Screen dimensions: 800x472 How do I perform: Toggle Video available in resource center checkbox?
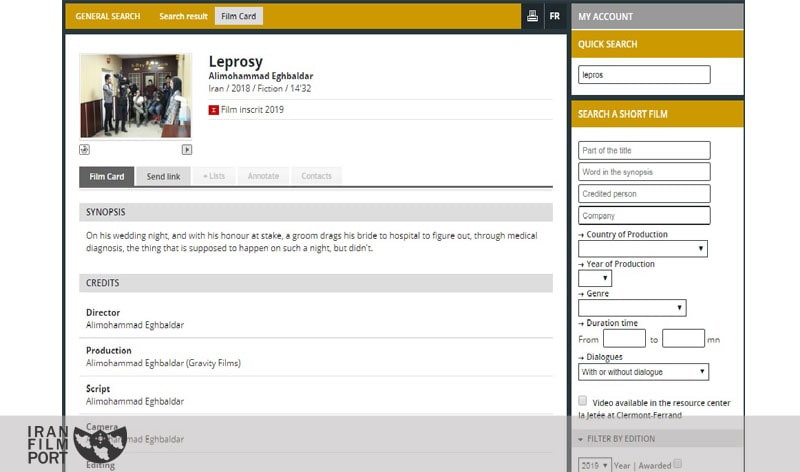583,401
